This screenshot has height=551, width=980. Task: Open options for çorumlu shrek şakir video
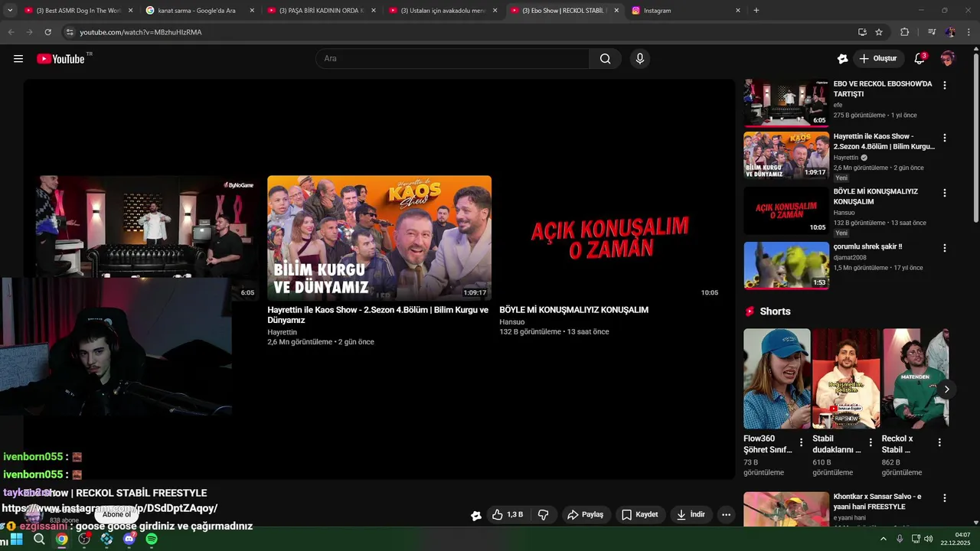click(x=944, y=248)
